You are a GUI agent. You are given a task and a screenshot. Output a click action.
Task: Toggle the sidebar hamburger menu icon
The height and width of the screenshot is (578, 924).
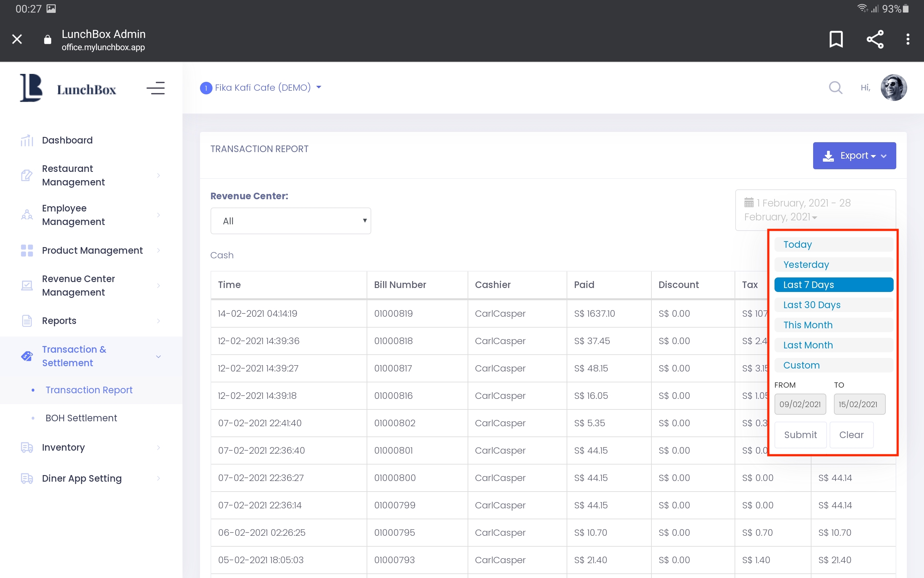[155, 88]
